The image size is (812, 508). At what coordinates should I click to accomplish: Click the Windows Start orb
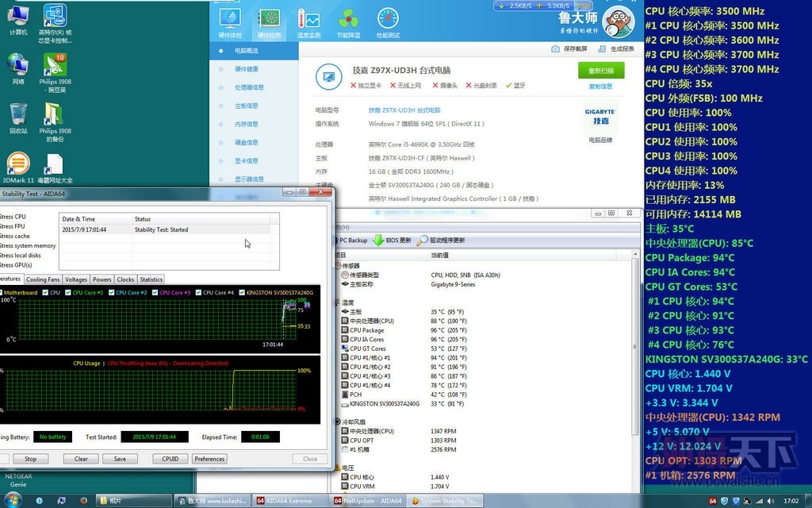(13, 500)
